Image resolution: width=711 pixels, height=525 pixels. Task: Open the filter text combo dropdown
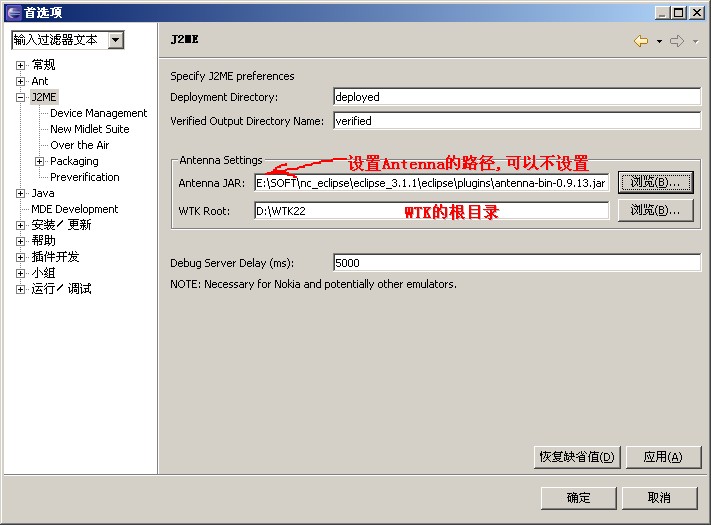point(116,40)
